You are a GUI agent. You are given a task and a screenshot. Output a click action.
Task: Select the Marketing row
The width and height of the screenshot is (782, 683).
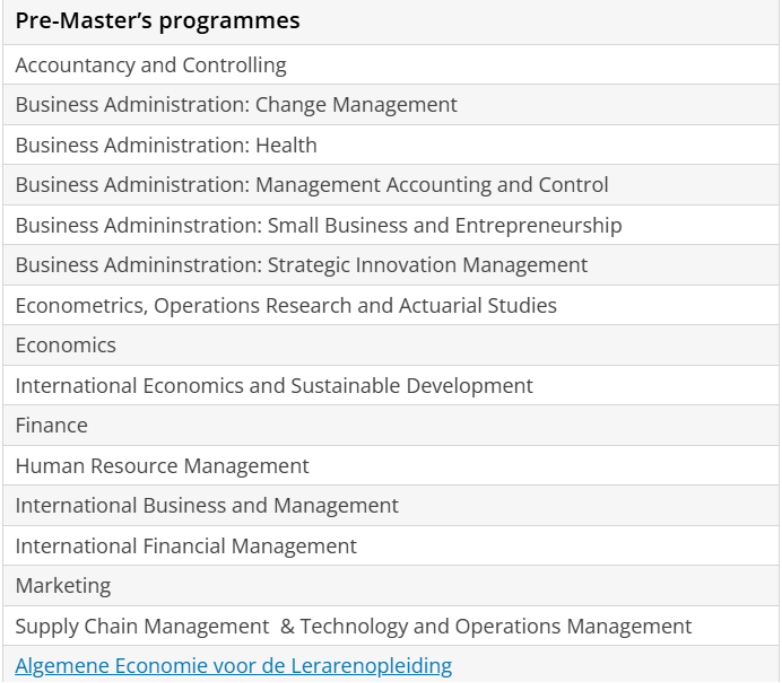coord(63,585)
